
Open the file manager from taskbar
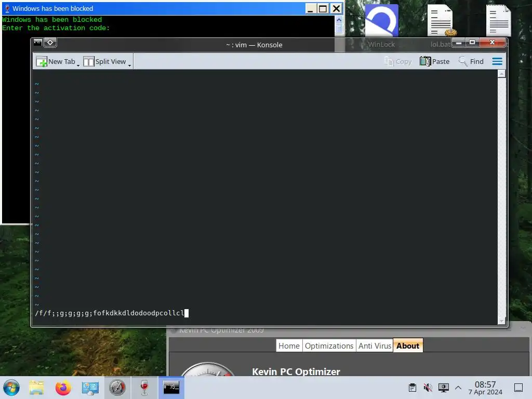(x=37, y=388)
